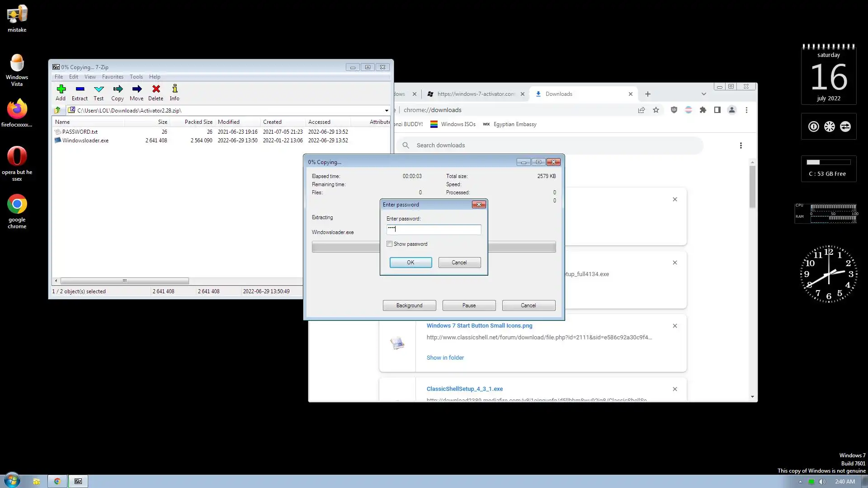This screenshot has width=868, height=488.
Task: Enable the Show password checkbox
Action: tap(390, 244)
